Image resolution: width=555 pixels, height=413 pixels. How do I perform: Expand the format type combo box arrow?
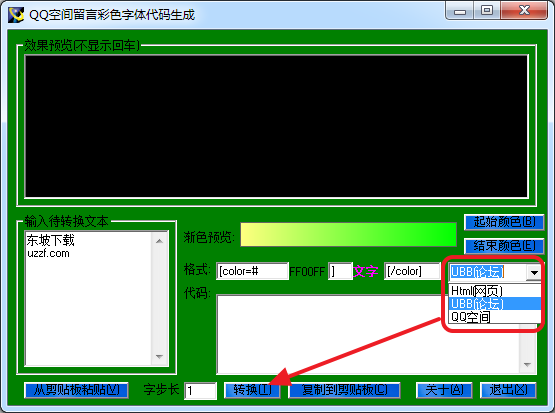pyautogui.click(x=534, y=272)
